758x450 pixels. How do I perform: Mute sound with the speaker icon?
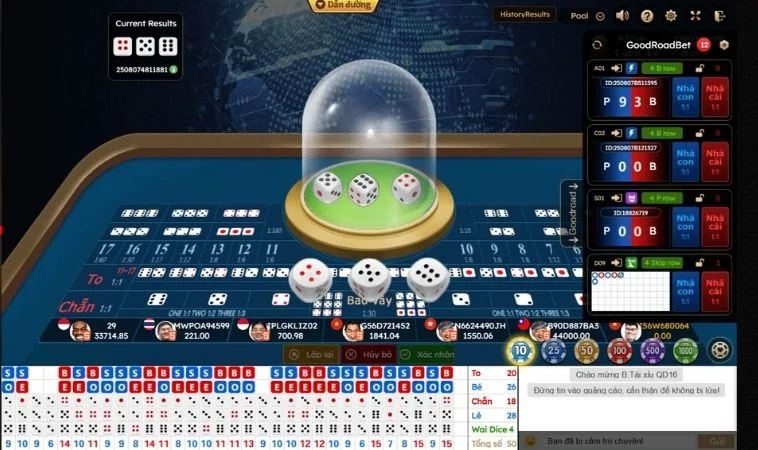622,16
